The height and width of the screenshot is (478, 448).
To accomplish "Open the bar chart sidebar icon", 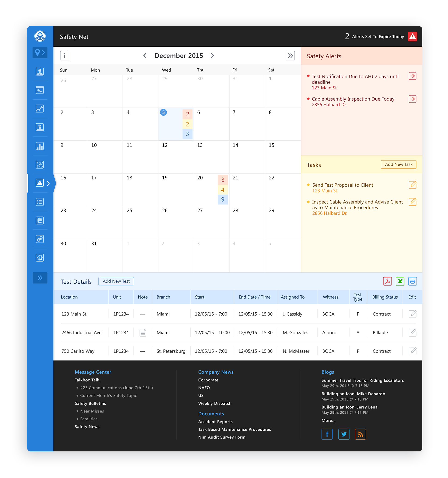I will pos(40,146).
